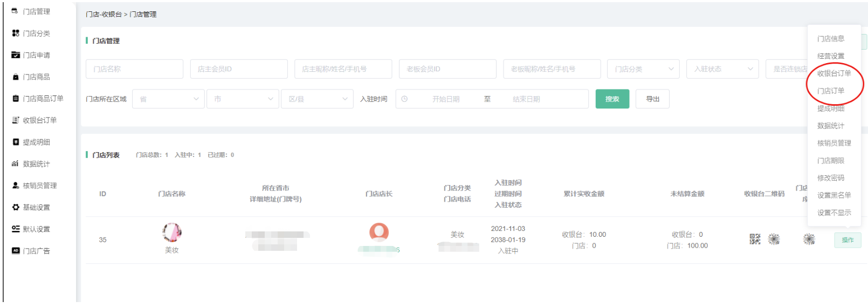The image size is (868, 308).
Task: Open the 入驻状态 dropdown
Action: pos(722,69)
